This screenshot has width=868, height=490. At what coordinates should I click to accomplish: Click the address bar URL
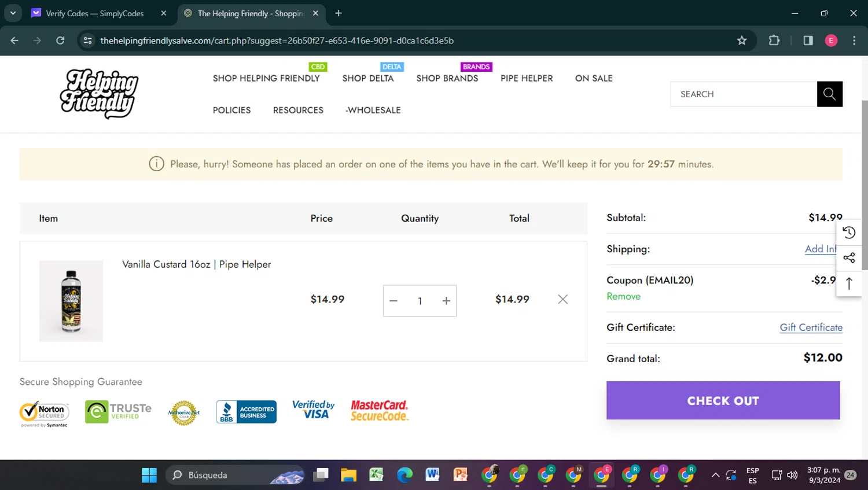point(277,40)
